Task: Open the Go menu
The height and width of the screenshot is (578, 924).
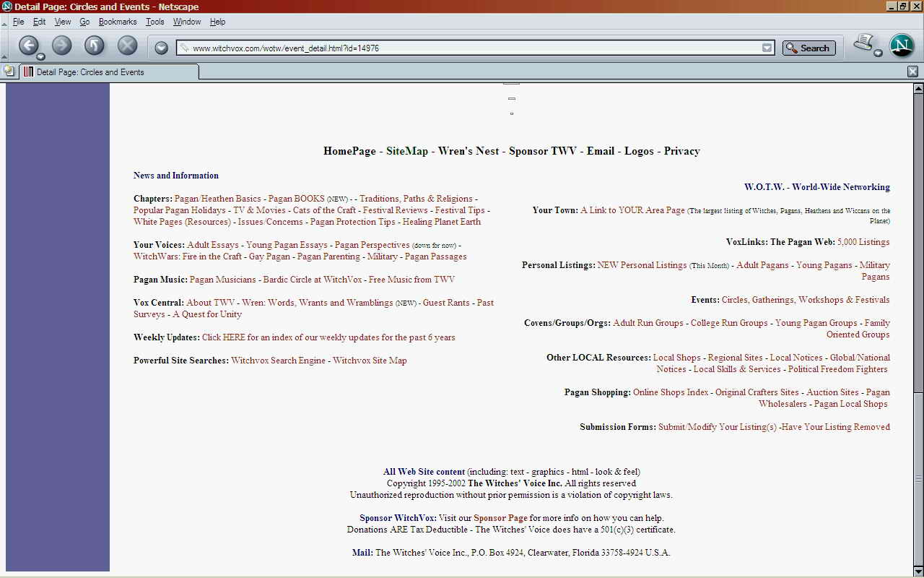Action: tap(84, 22)
